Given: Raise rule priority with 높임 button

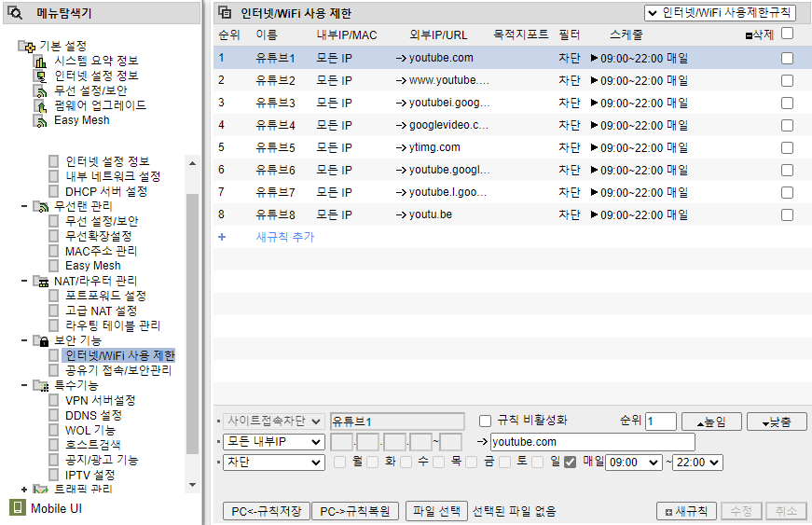Looking at the screenshot, I should tap(711, 421).
